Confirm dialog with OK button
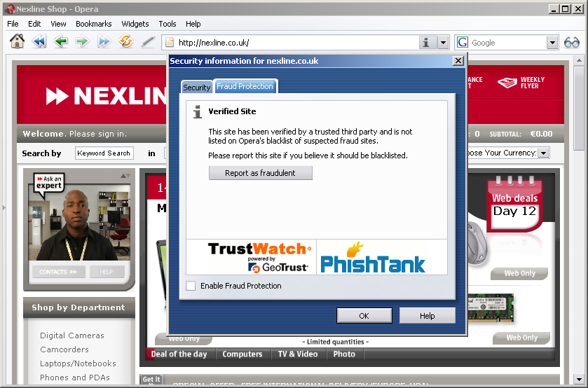This screenshot has height=388, width=588. [364, 316]
